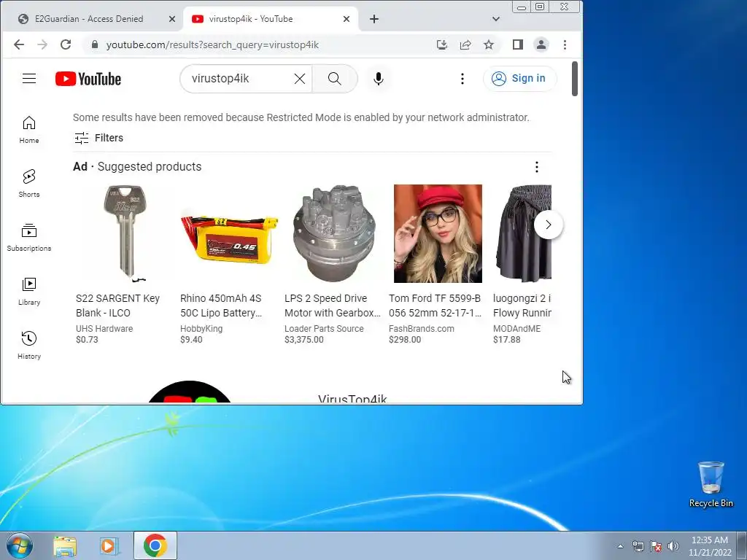The width and height of the screenshot is (747, 560).
Task: Switch to the E2Guardian Access Denied tab
Action: point(89,19)
